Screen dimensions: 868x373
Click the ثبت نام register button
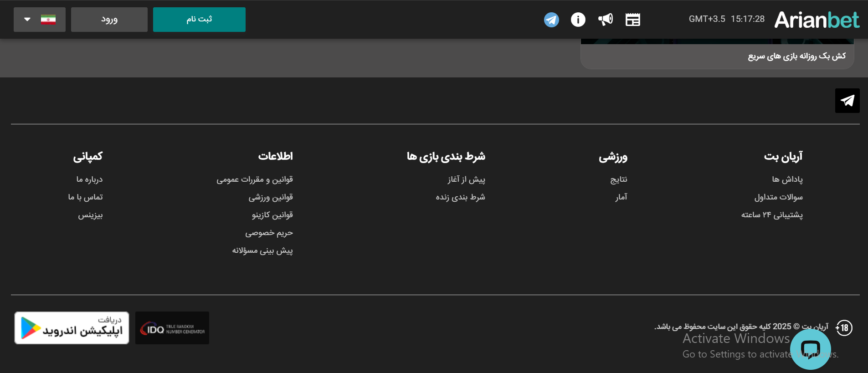[199, 20]
